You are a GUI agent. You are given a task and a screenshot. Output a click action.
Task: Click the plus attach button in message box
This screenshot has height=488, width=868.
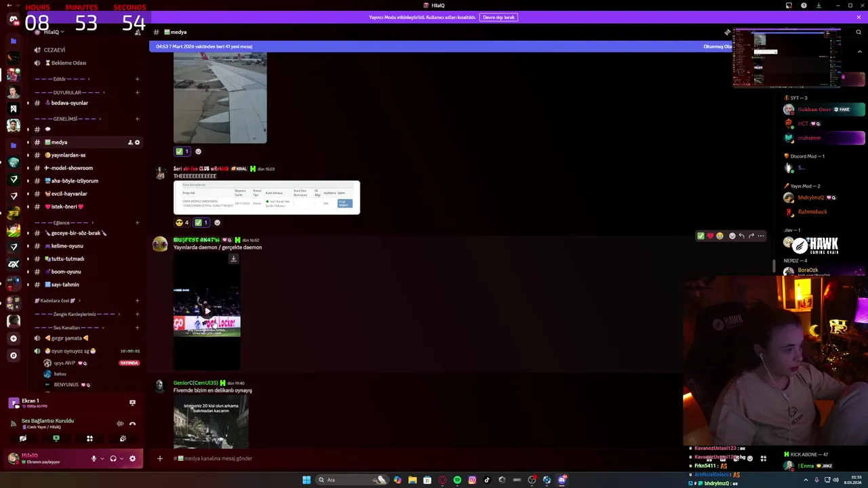(160, 458)
